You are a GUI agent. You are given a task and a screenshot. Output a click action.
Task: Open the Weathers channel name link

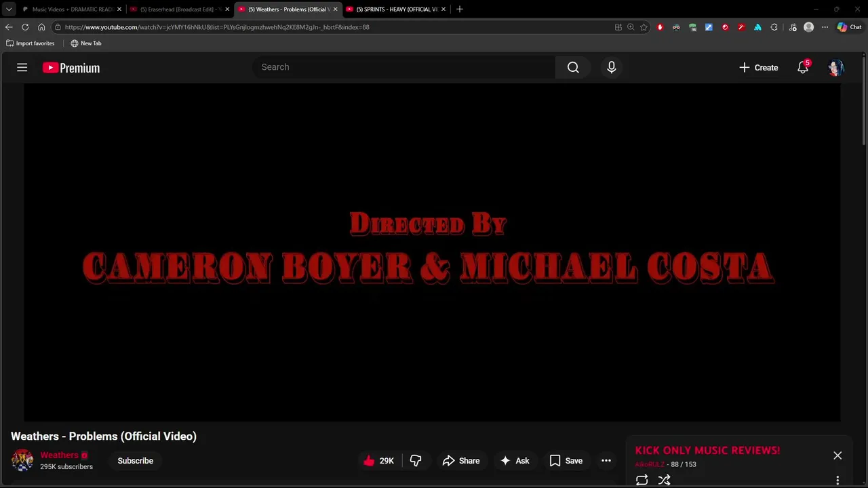pos(60,455)
